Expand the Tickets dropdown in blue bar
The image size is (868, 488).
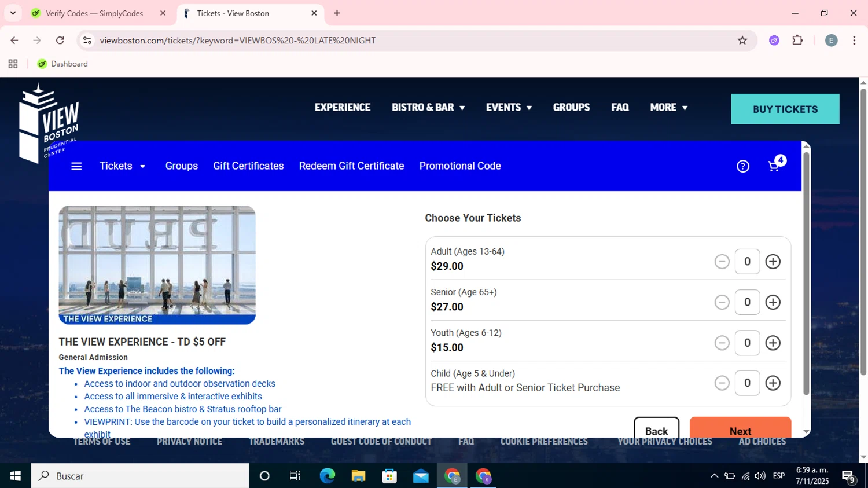pyautogui.click(x=122, y=166)
